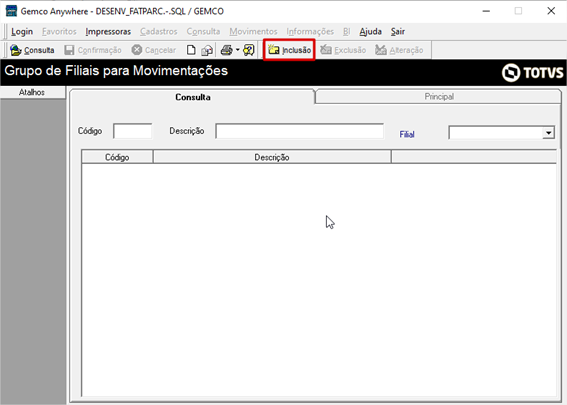Focus the Descrição input field
This screenshot has height=405, width=567.
tap(299, 131)
